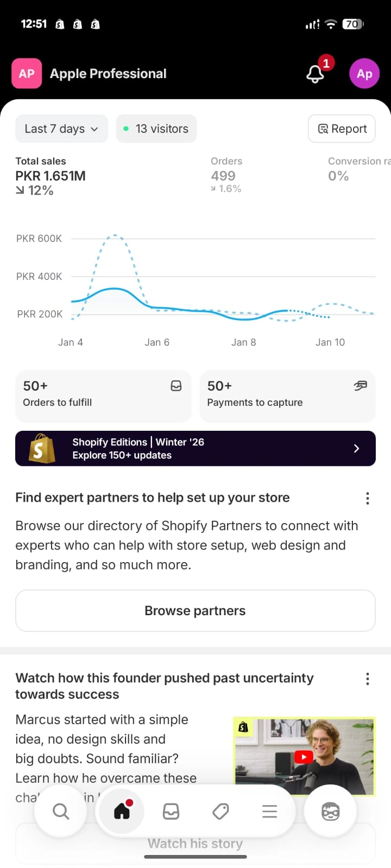Open options menu for expert partners card
The image size is (391, 868).
click(368, 498)
